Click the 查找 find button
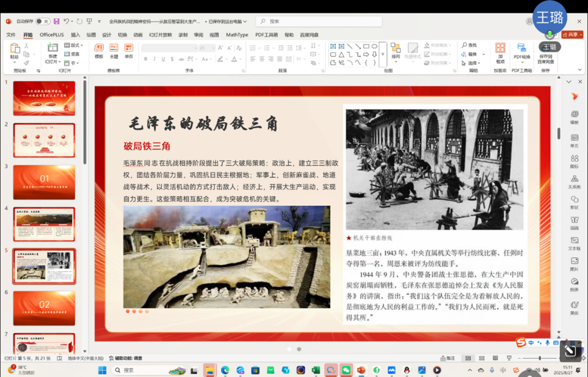588x377 pixels. pyautogui.click(x=469, y=45)
